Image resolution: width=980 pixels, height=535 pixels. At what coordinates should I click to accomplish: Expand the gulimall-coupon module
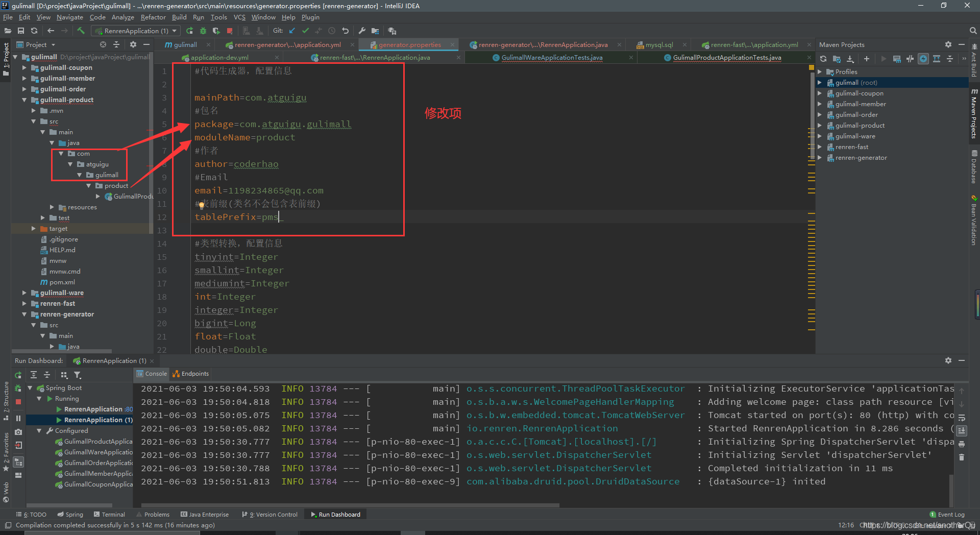(x=24, y=67)
